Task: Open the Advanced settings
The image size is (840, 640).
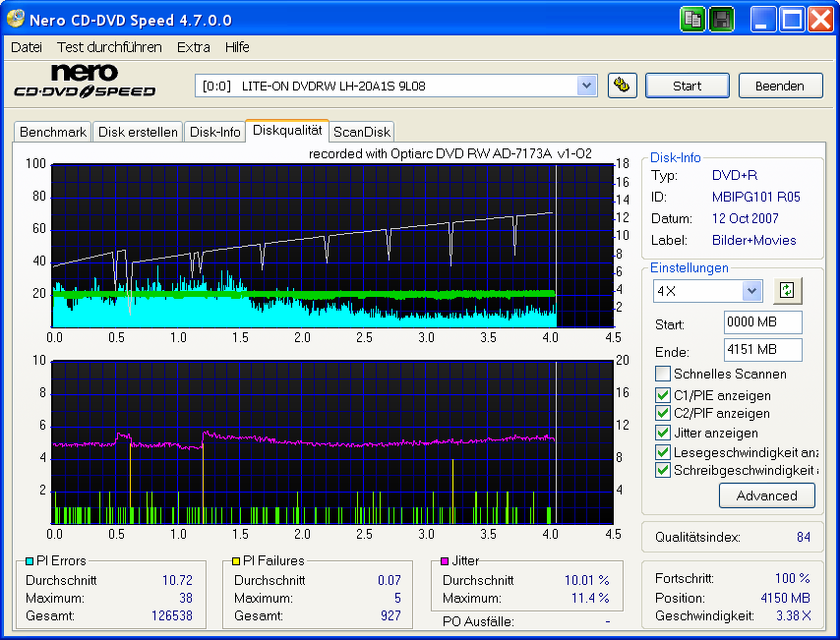Action: tap(766, 495)
